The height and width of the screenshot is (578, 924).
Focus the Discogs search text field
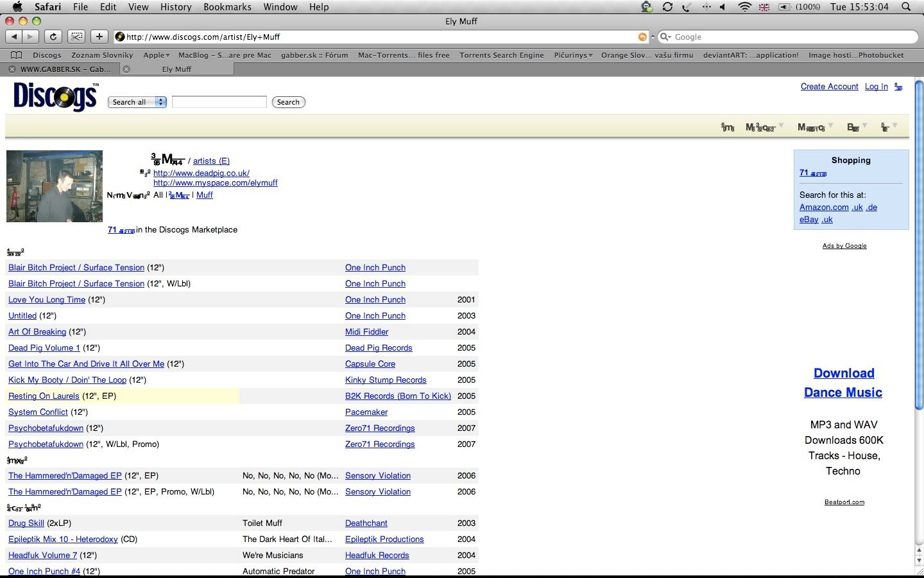tap(219, 102)
